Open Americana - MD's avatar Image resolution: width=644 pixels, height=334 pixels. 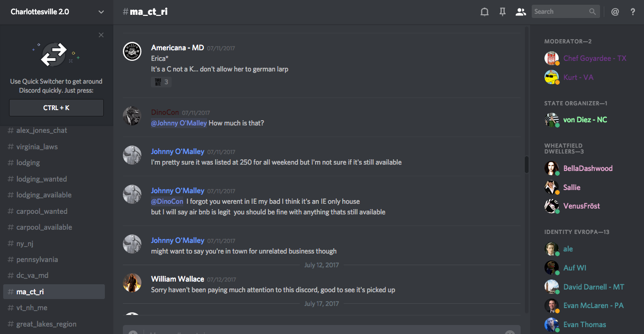(x=132, y=52)
